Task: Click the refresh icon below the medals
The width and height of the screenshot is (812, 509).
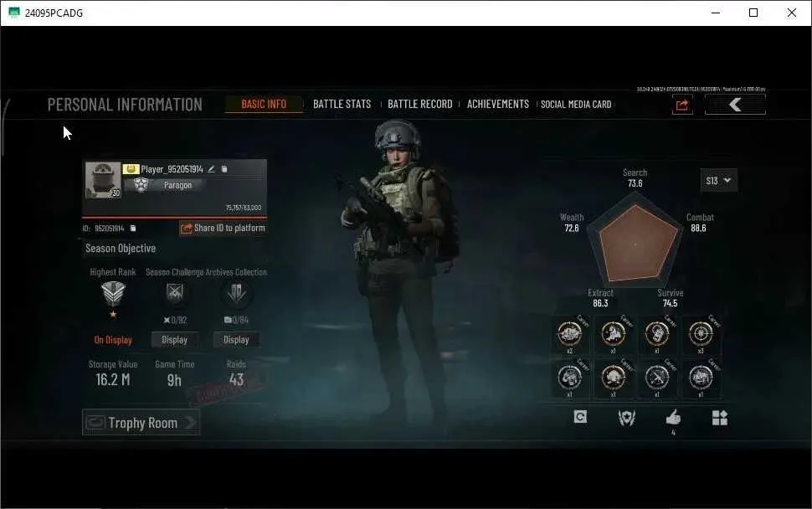Action: coord(580,417)
